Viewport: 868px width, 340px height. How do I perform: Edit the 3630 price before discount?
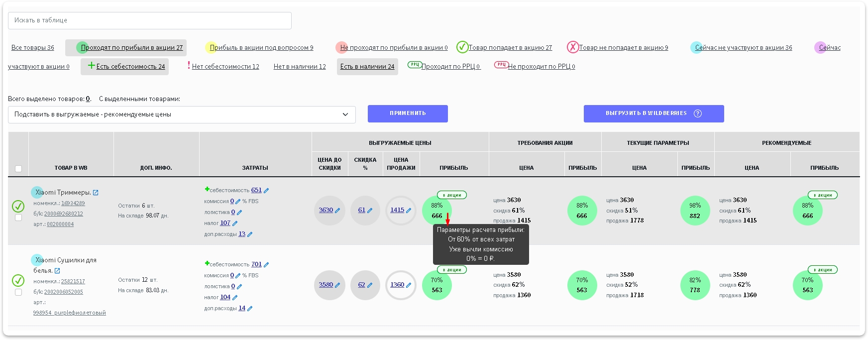[x=337, y=211]
